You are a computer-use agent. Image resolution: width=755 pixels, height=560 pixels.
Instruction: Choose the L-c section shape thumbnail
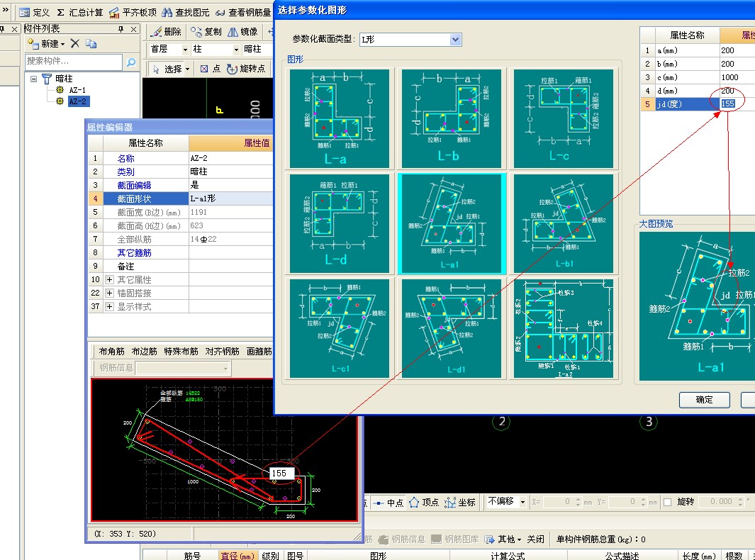point(564,118)
